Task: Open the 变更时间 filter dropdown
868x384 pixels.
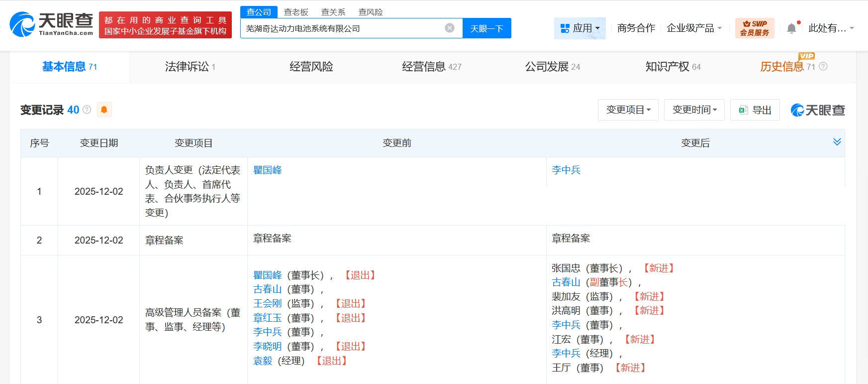Action: 694,110
